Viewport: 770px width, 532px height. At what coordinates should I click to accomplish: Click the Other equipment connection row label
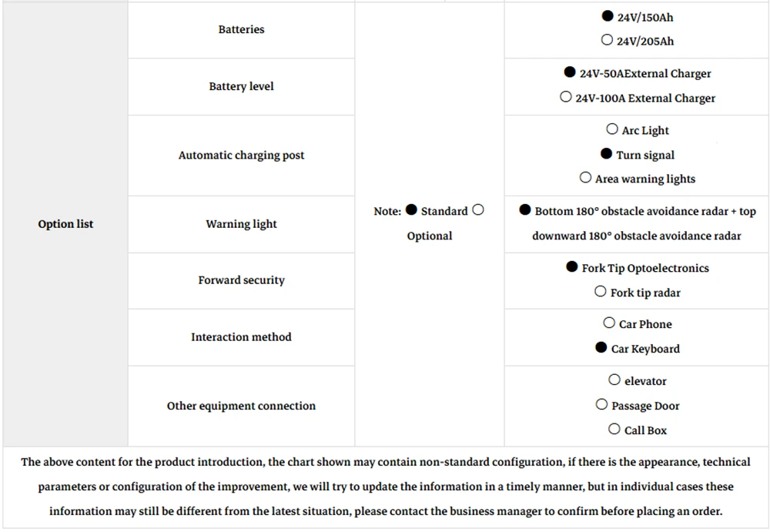click(x=241, y=406)
